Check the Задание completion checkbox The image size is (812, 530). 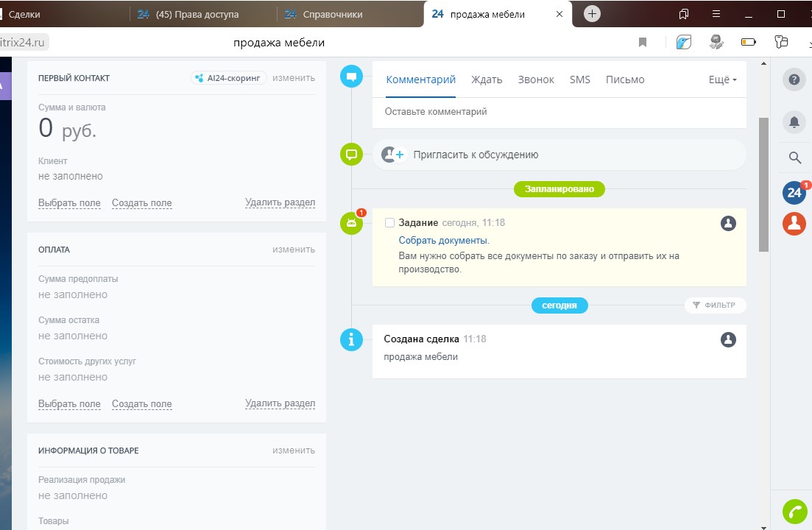[389, 223]
